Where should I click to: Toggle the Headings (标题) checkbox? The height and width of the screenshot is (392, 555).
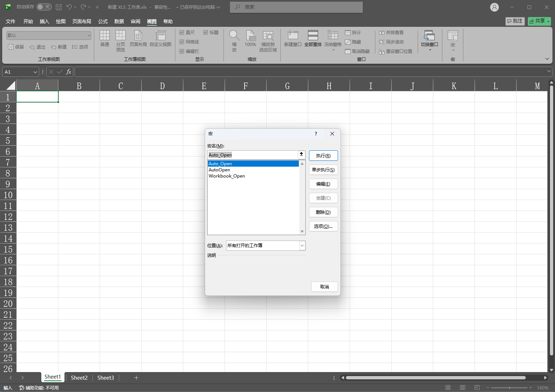(x=206, y=33)
